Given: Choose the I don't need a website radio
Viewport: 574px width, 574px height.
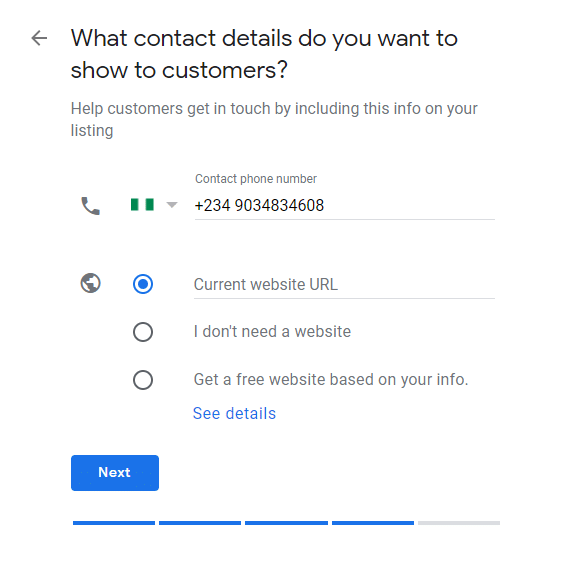Looking at the screenshot, I should point(143,332).
